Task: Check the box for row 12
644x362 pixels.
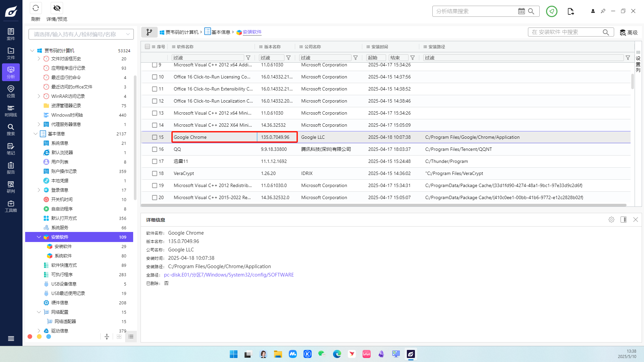Action: pyautogui.click(x=155, y=101)
